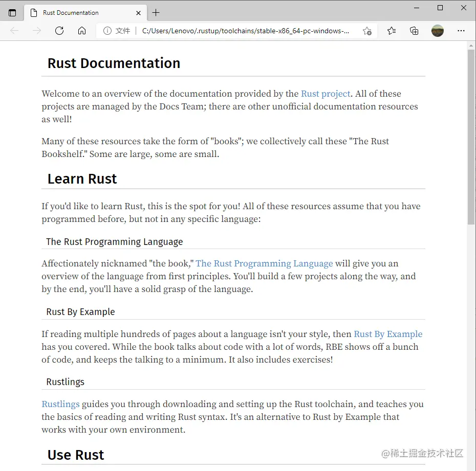Close the browser window
The image size is (476, 471).
[x=464, y=8]
